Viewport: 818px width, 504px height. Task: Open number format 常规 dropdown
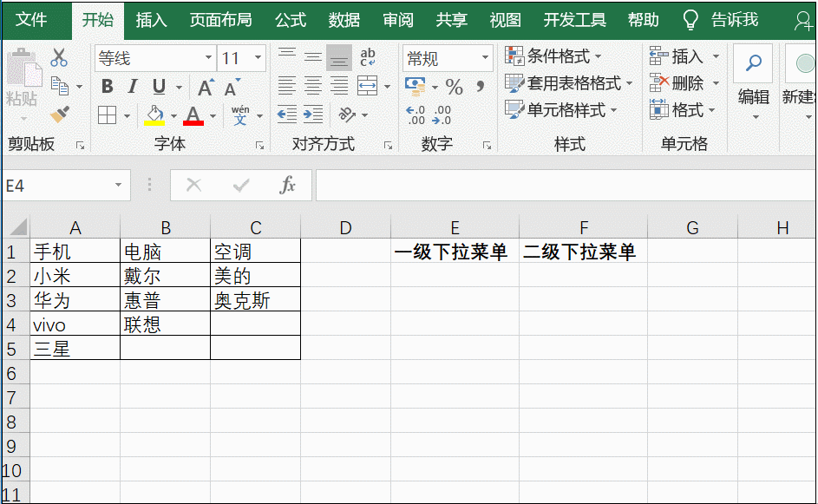click(x=485, y=57)
